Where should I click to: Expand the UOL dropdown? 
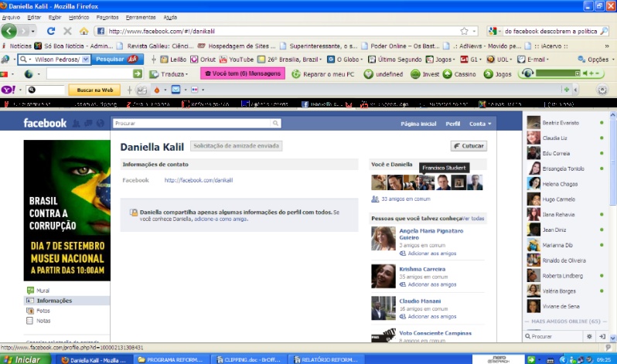pyautogui.click(x=511, y=60)
